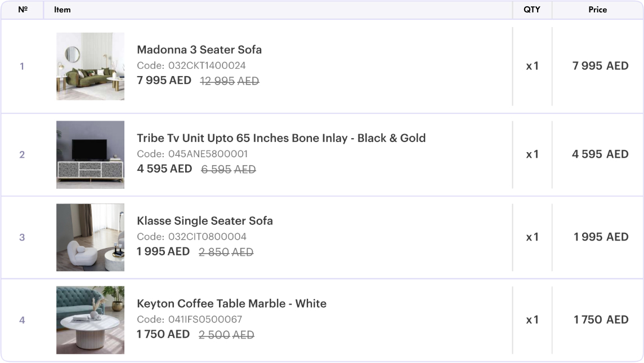Screen dimensions: 644x363
Task: Click the QTY column header
Action: click(x=531, y=10)
